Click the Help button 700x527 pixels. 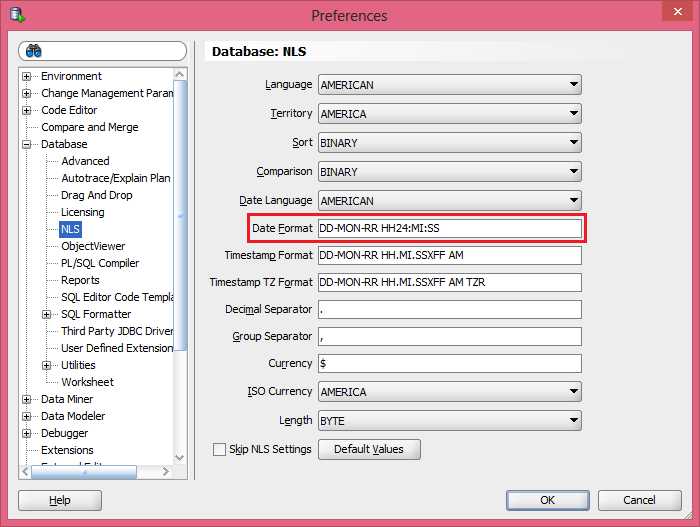click(60, 500)
